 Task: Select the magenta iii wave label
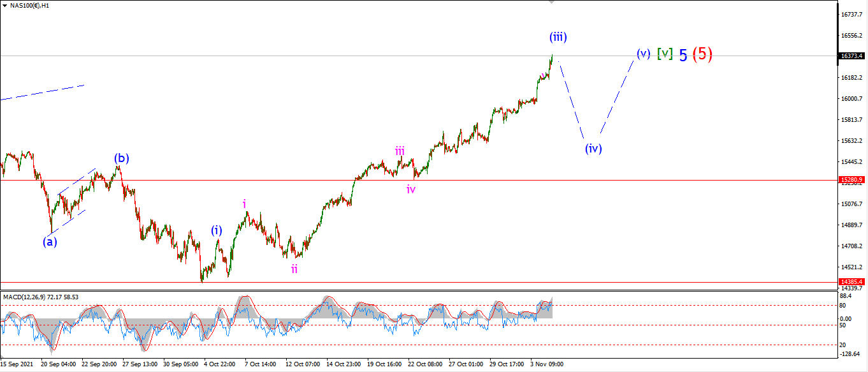click(x=400, y=151)
